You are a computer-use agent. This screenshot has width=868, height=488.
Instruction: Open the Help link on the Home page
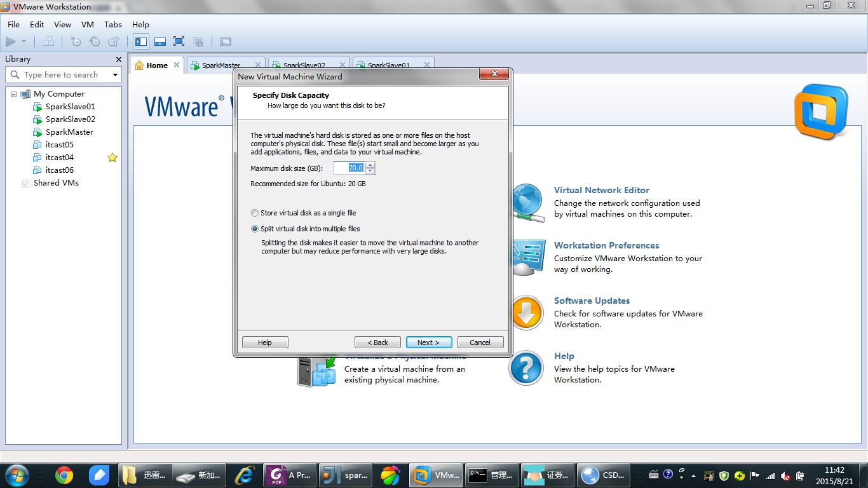(564, 356)
